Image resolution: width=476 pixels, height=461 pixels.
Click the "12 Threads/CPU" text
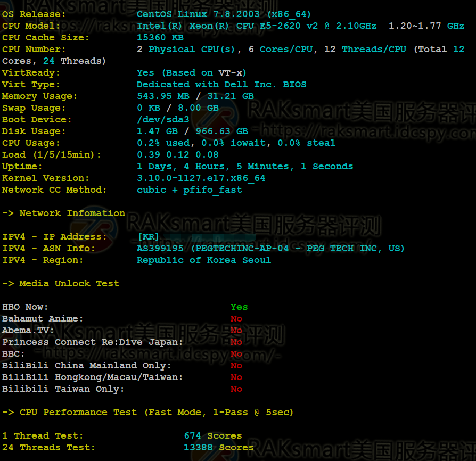pyautogui.click(x=365, y=50)
